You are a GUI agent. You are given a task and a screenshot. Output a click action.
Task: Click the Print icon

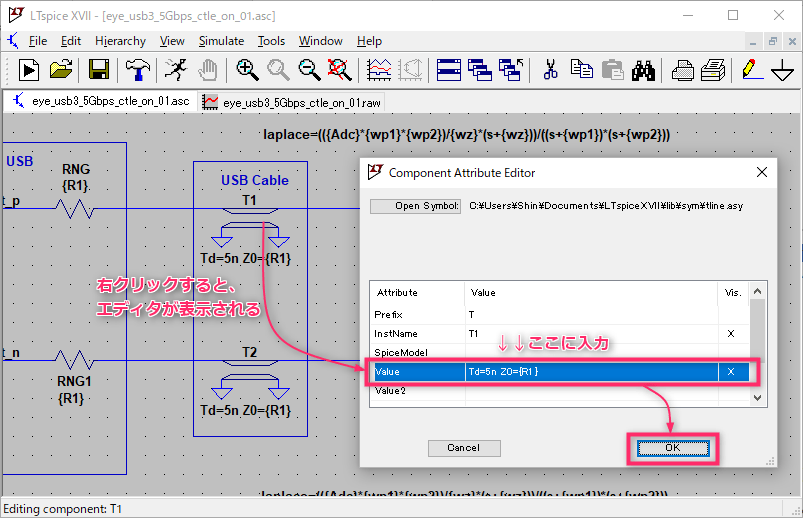coord(713,70)
